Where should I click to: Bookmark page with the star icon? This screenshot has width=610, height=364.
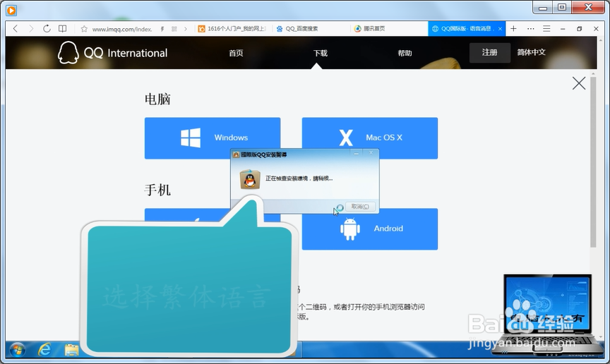(x=84, y=29)
